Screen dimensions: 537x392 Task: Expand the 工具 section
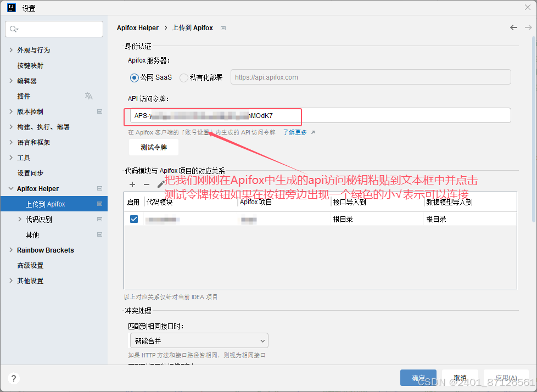tap(11, 158)
